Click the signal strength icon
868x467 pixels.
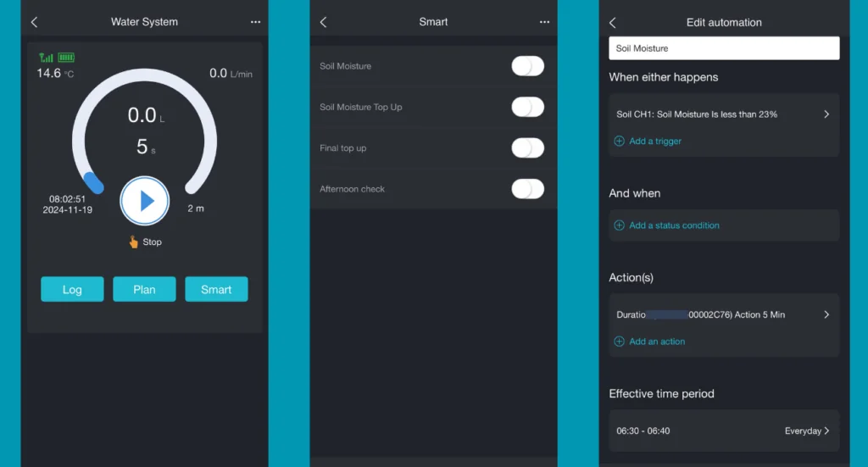[x=46, y=58]
